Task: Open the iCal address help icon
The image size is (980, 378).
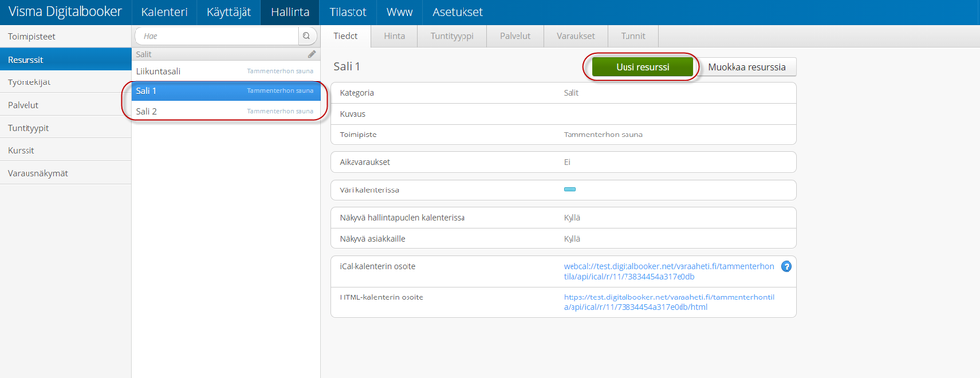Action: point(787,267)
